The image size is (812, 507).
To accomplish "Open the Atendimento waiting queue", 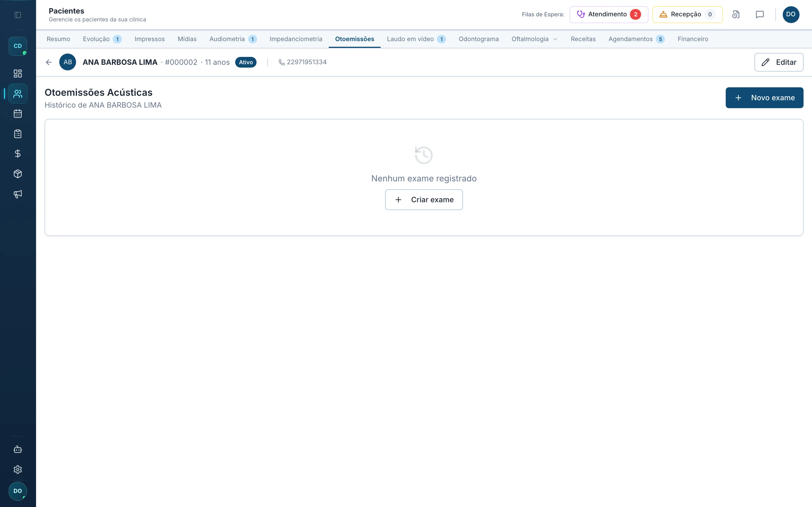I will click(609, 14).
